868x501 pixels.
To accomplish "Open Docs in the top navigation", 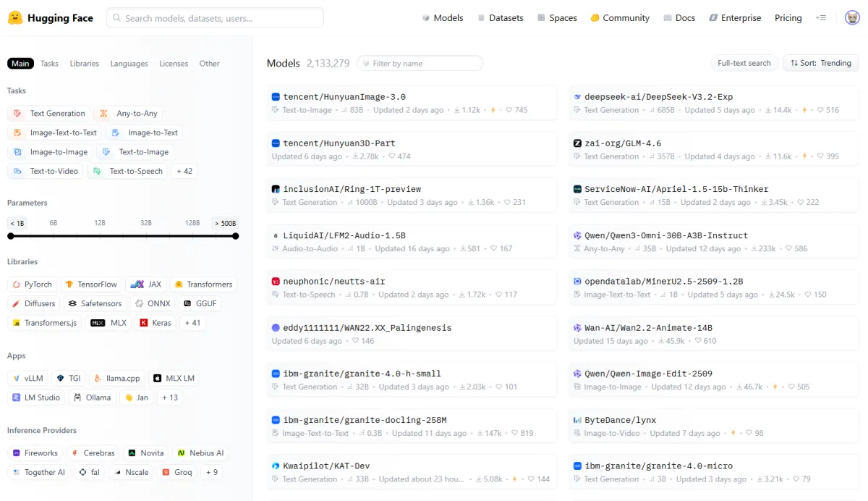I will click(x=679, y=18).
